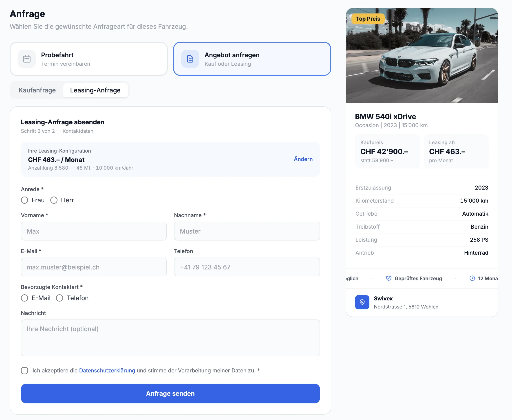Focus the Vorname input field
This screenshot has height=420, width=512.
click(94, 231)
